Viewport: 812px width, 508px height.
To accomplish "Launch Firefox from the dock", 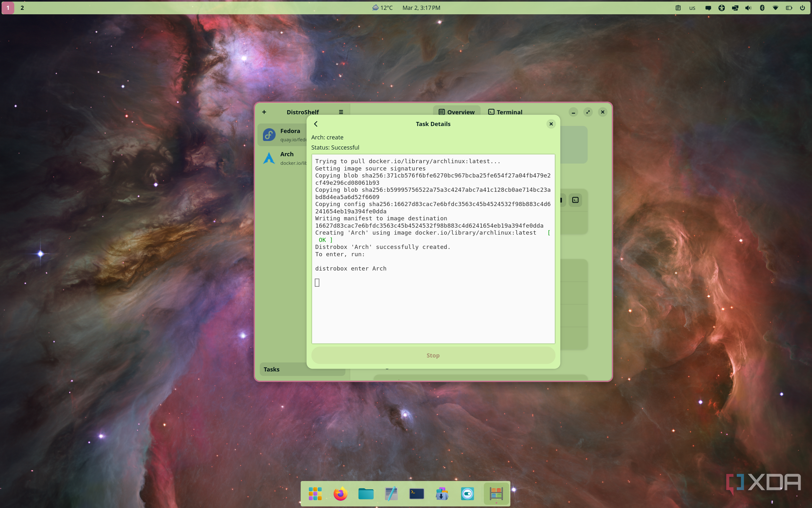I will click(341, 493).
